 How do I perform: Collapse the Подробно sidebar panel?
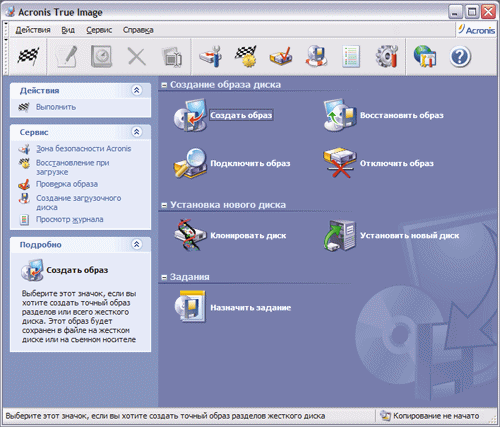(x=137, y=244)
